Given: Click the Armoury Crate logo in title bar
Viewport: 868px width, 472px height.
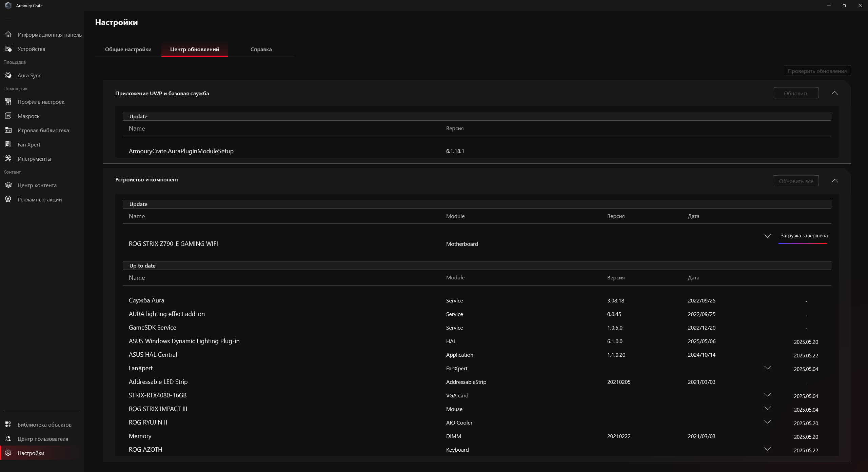Looking at the screenshot, I should [x=8, y=5].
